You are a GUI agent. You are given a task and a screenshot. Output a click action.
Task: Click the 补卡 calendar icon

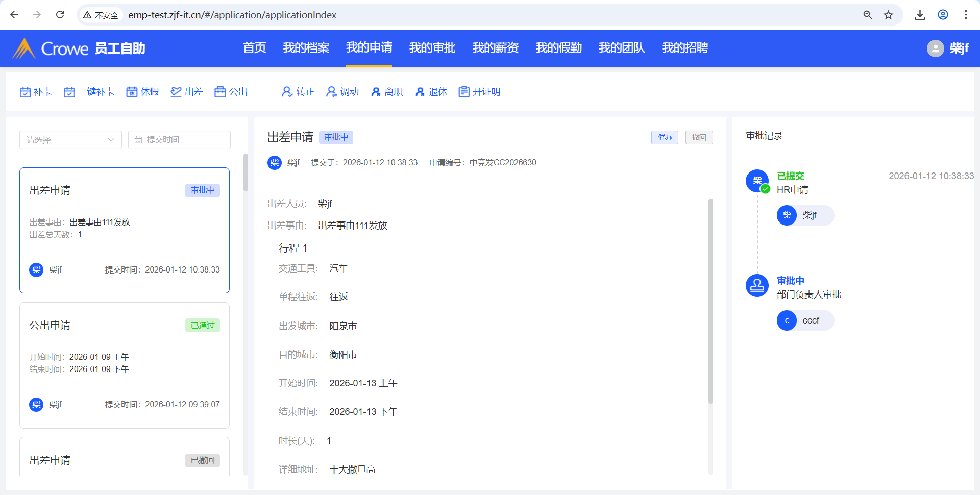(x=25, y=92)
